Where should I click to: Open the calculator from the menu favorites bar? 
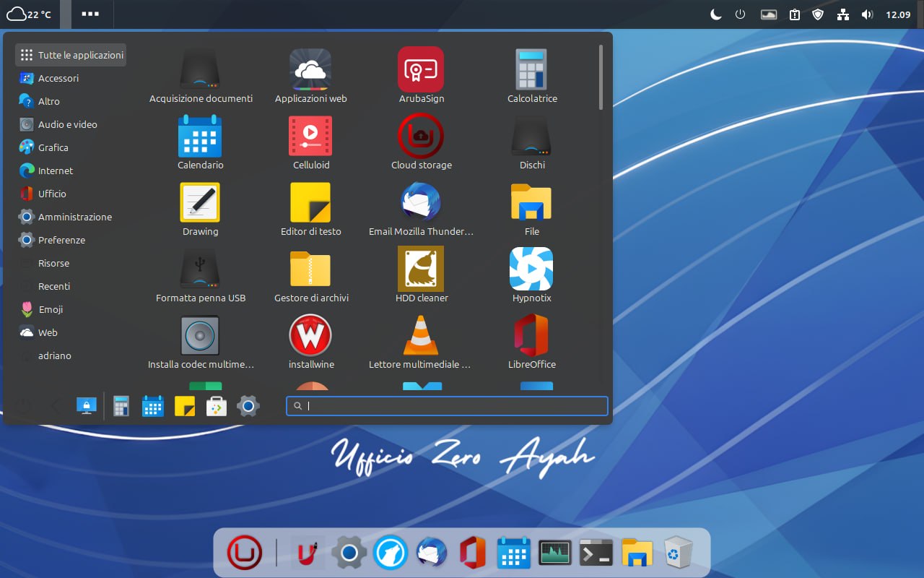point(121,406)
